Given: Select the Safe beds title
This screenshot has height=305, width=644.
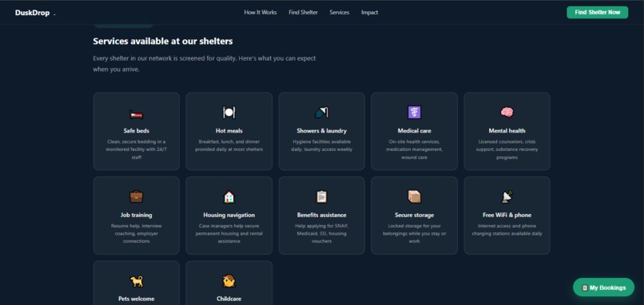Looking at the screenshot, I should pos(137,131).
